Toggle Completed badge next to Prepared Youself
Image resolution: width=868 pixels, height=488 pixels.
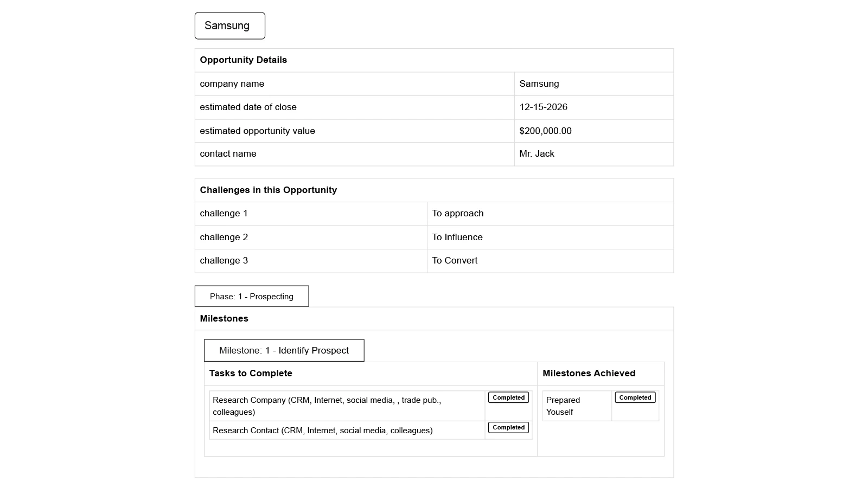click(635, 397)
